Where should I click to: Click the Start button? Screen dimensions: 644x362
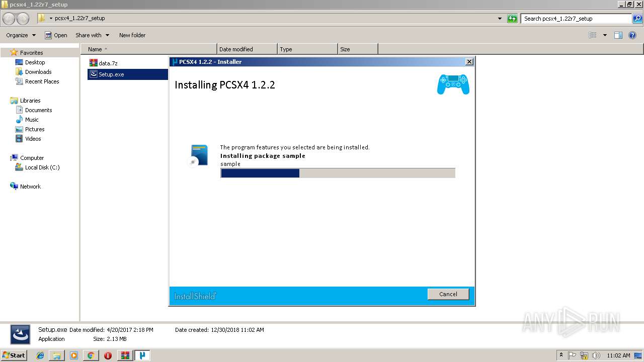pyautogui.click(x=14, y=355)
